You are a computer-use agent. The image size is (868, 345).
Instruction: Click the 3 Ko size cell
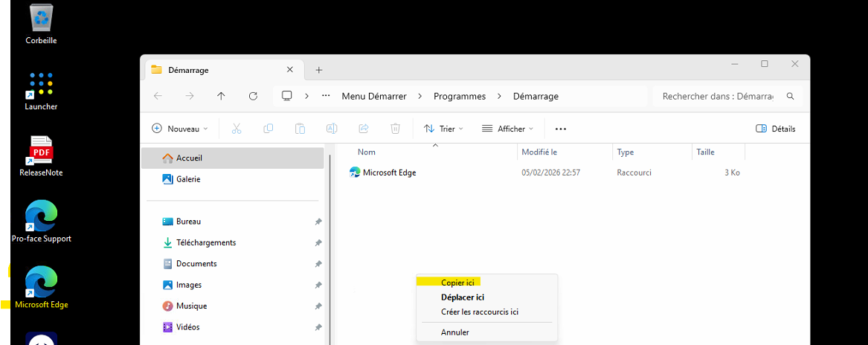(732, 172)
